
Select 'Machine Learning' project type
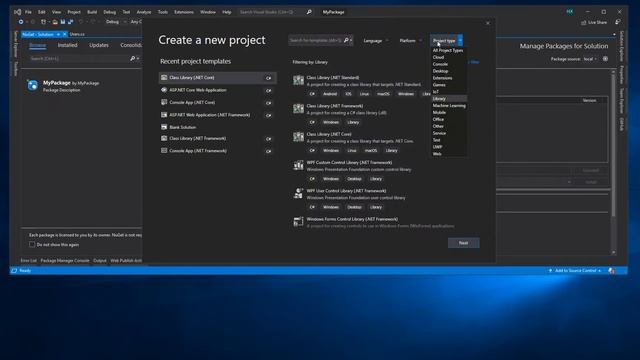(448, 106)
